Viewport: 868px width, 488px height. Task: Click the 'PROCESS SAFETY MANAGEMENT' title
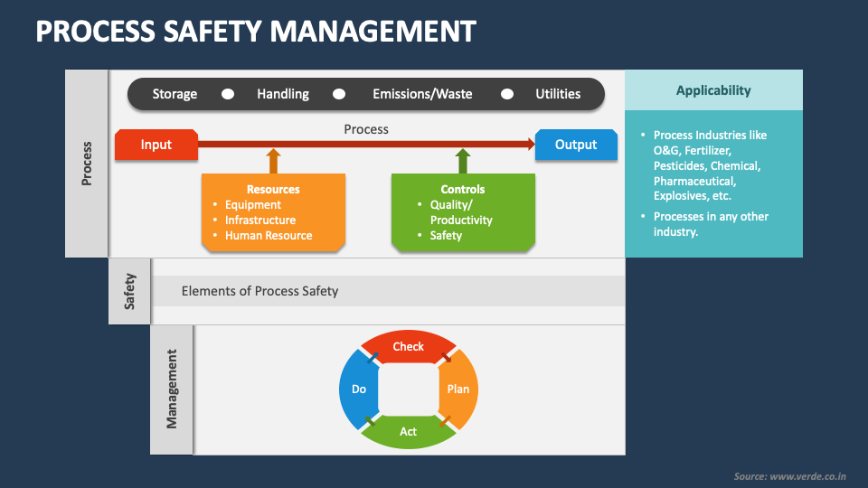click(256, 31)
